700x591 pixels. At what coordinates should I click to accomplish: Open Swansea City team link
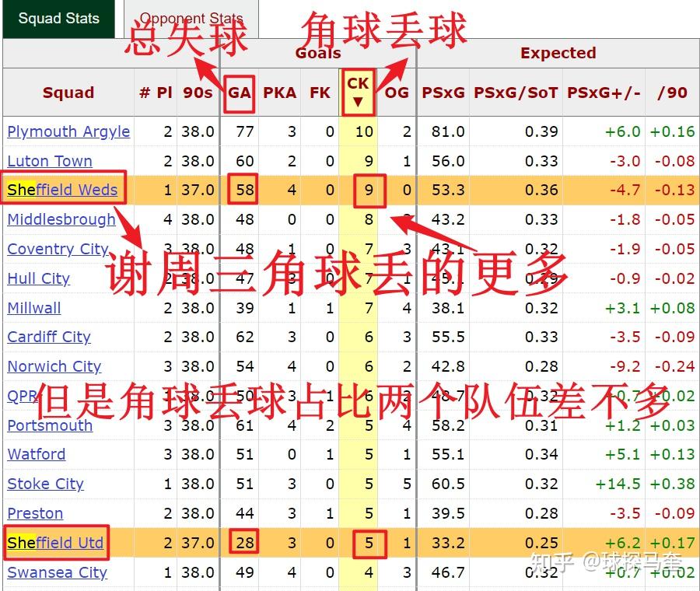point(57,572)
